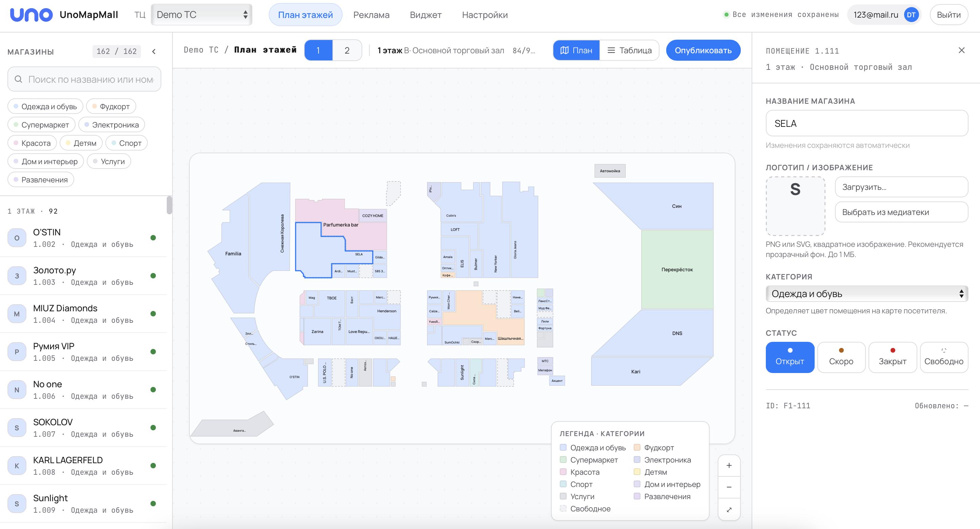The image size is (980, 529).
Task: Set status to Закрыт
Action: 893,357
